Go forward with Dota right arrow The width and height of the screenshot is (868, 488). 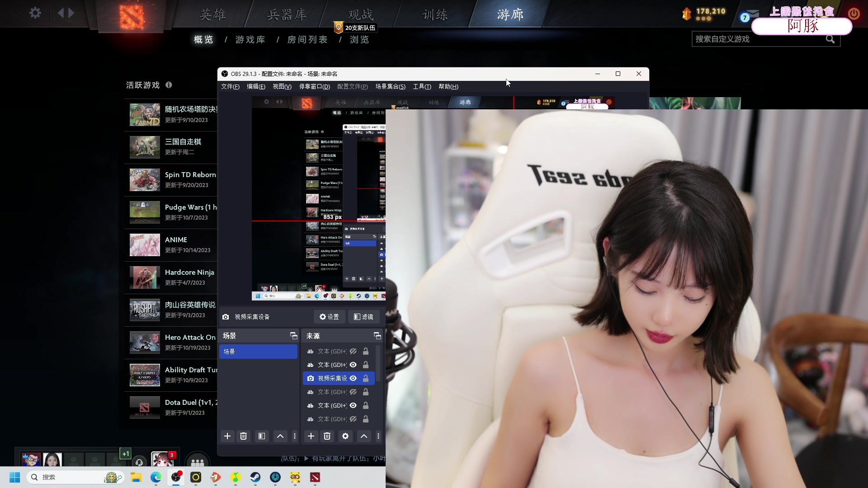coord(71,13)
